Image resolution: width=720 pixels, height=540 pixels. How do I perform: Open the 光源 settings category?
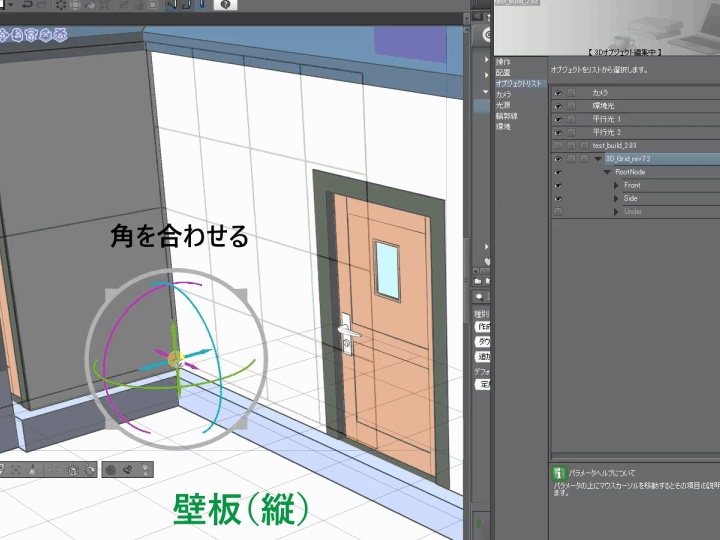click(x=503, y=105)
